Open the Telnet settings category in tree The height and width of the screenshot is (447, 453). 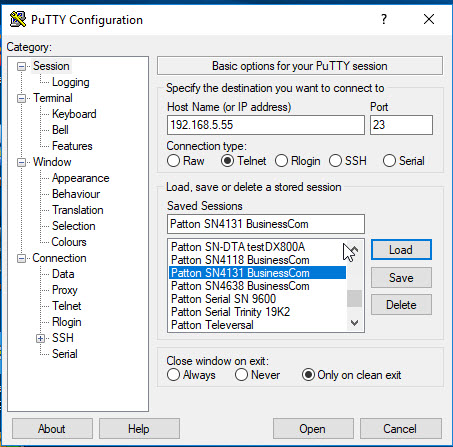(x=67, y=306)
